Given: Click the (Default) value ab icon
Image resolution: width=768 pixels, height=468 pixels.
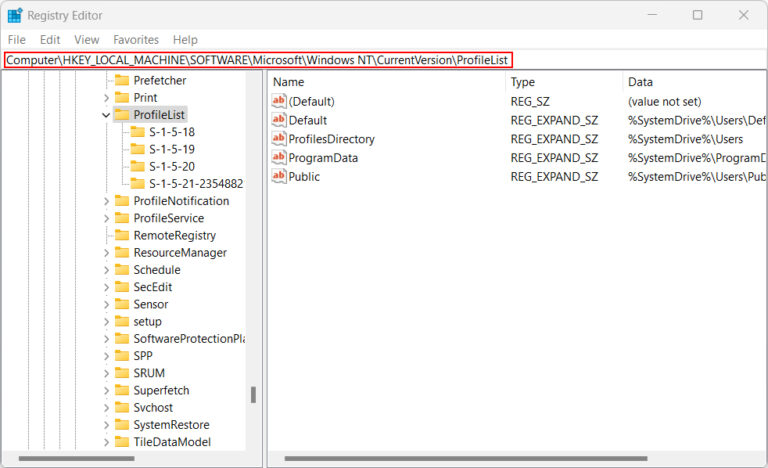Looking at the screenshot, I should 279,101.
